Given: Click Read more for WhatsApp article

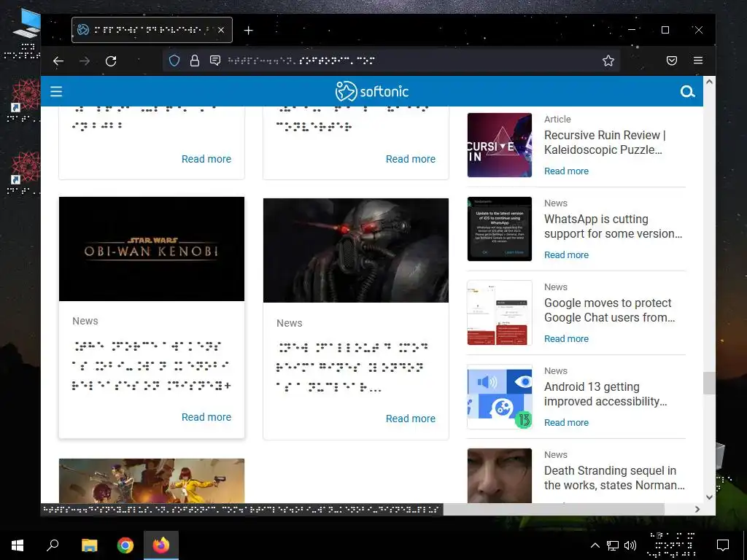Looking at the screenshot, I should (x=566, y=254).
